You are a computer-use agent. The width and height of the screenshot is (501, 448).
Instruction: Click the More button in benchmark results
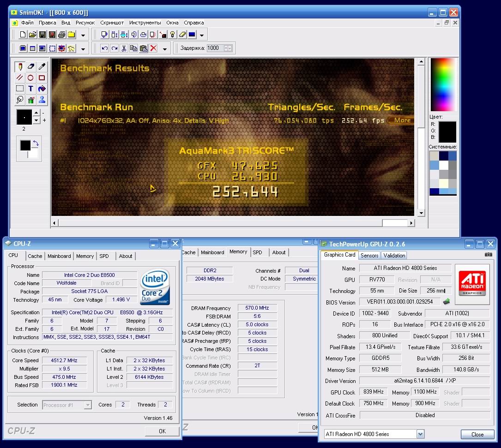click(x=401, y=120)
